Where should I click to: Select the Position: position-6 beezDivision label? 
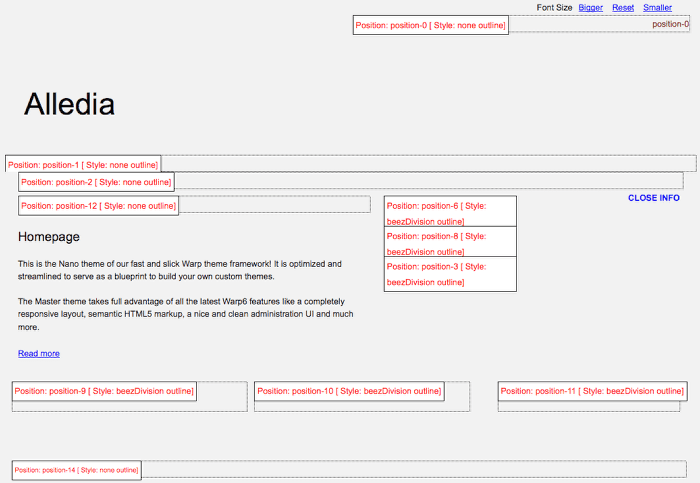pyautogui.click(x=450, y=212)
